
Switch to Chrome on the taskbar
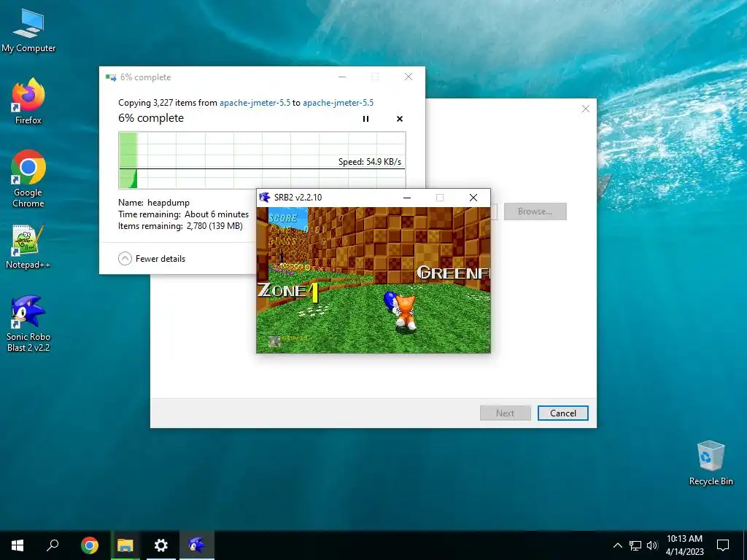pyautogui.click(x=90, y=545)
